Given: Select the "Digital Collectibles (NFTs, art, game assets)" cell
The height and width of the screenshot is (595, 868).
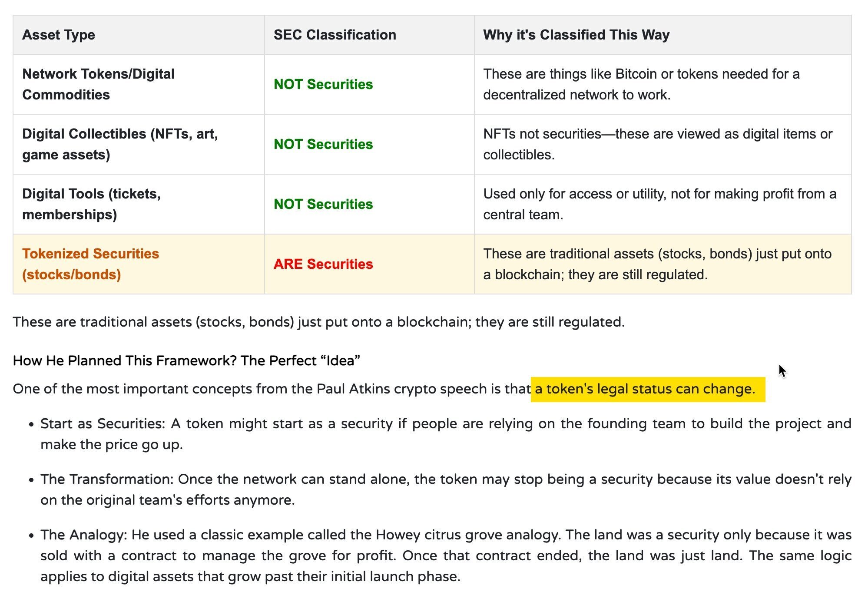Looking at the screenshot, I should click(x=120, y=144).
